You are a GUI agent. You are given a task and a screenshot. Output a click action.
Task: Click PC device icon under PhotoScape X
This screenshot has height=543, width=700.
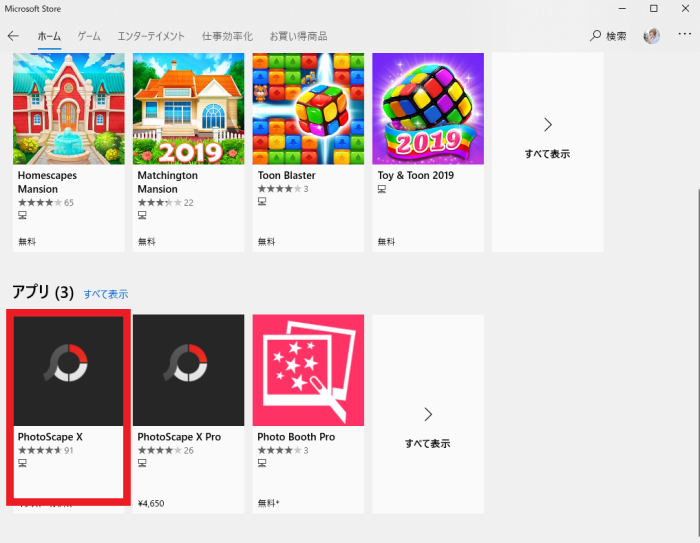(22, 463)
